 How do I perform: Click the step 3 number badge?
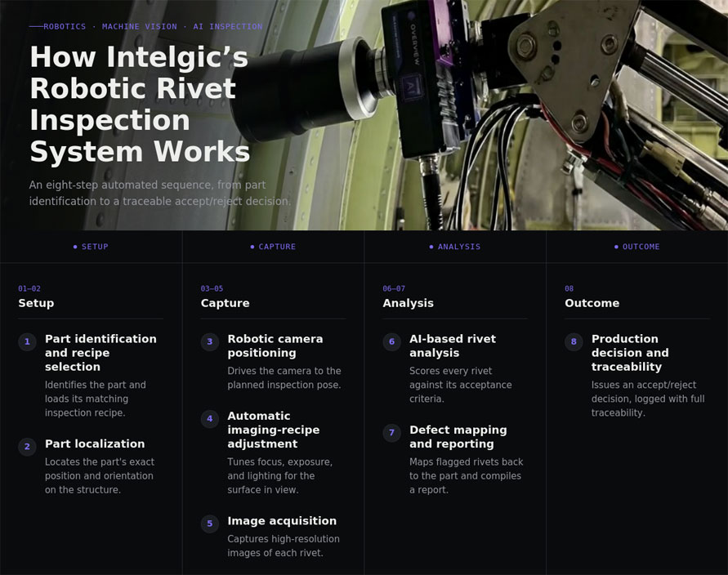click(x=210, y=342)
